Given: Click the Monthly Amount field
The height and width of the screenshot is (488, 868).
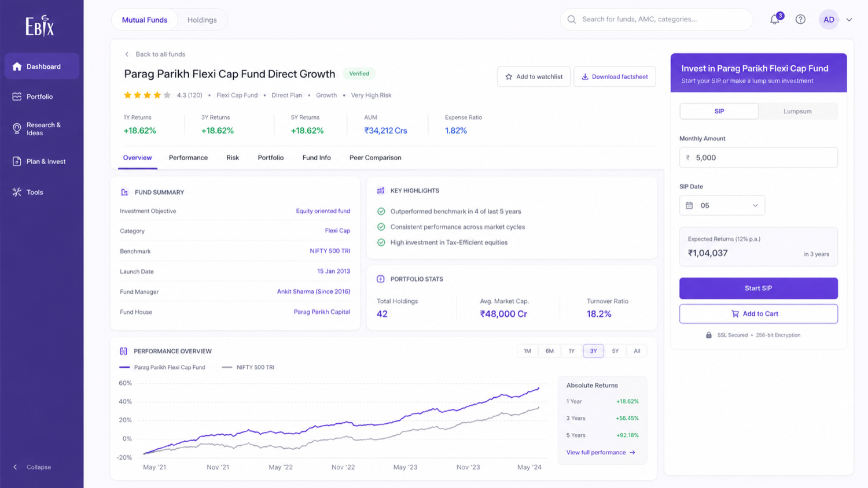Looking at the screenshot, I should click(758, 157).
